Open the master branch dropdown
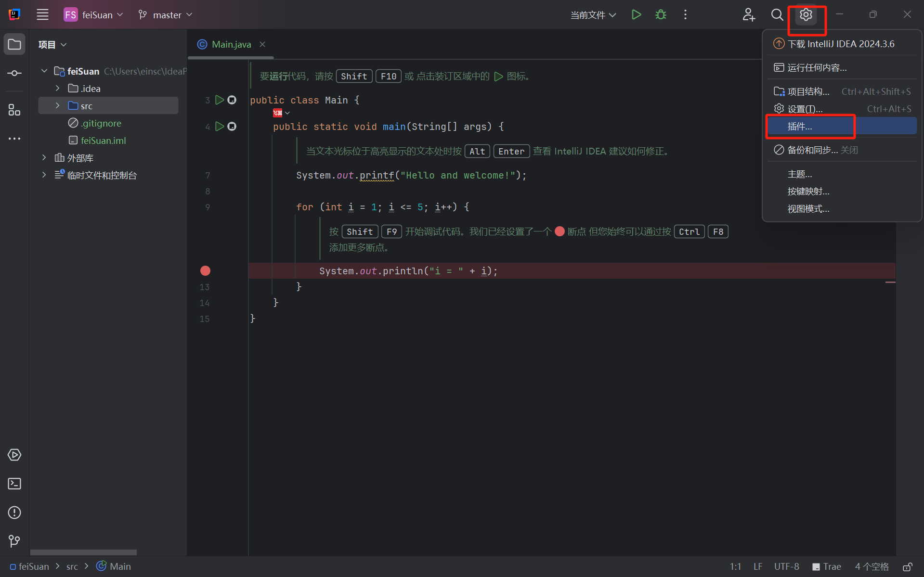The width and height of the screenshot is (924, 577). (166, 15)
